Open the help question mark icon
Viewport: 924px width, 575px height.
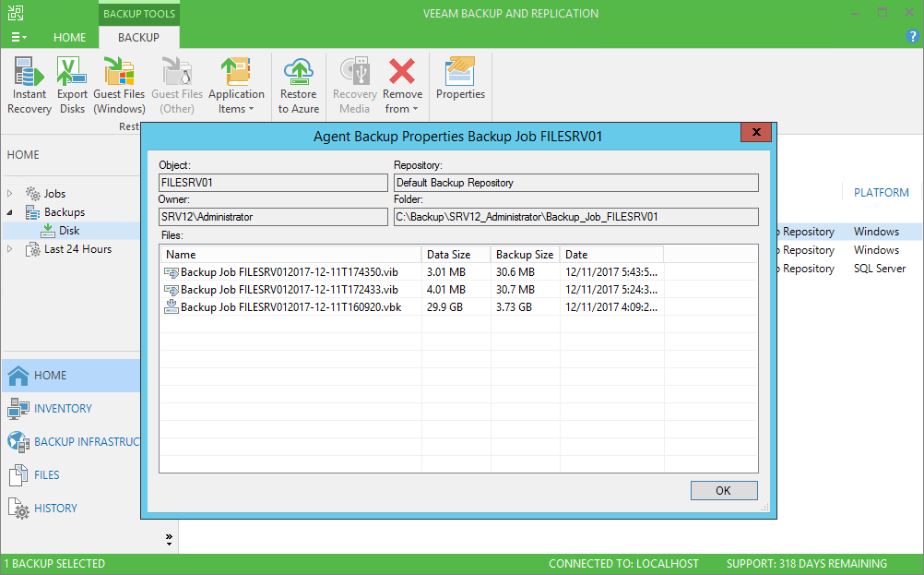coord(912,37)
